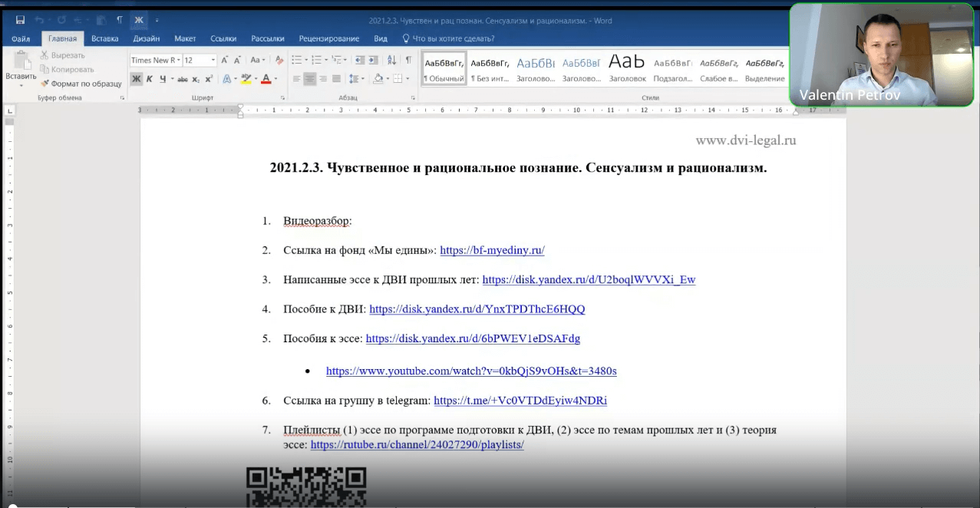Save the document with the floppy disk icon
Screen dimensions: 980x508
20,19
